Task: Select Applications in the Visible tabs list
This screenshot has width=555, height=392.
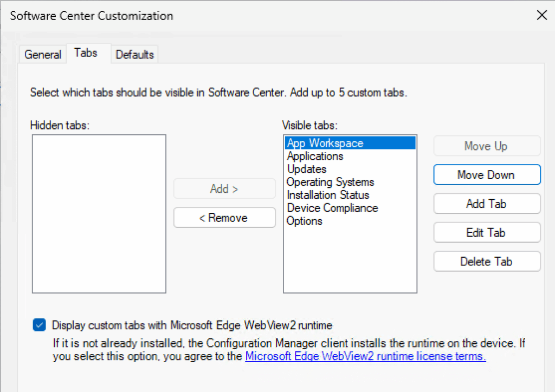Action: pos(315,156)
